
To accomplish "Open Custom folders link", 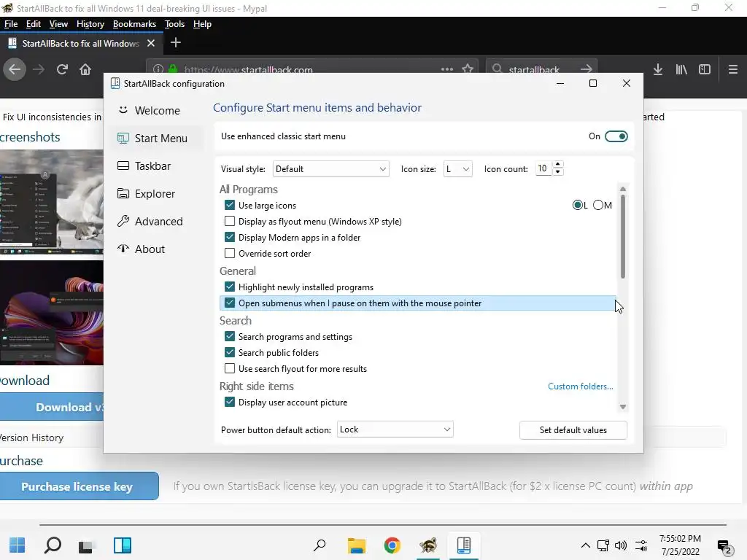I will point(580,386).
